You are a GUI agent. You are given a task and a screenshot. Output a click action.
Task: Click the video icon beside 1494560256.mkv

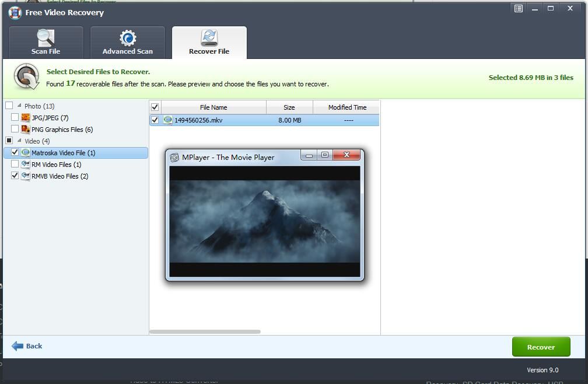click(170, 121)
